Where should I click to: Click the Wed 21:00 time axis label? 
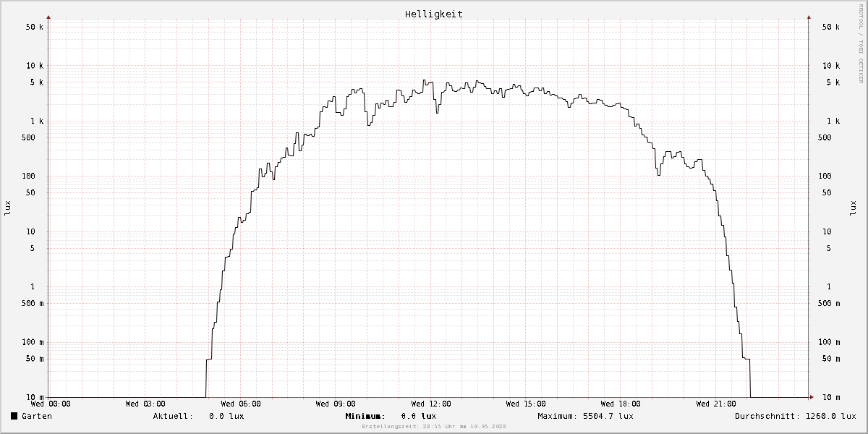point(716,404)
